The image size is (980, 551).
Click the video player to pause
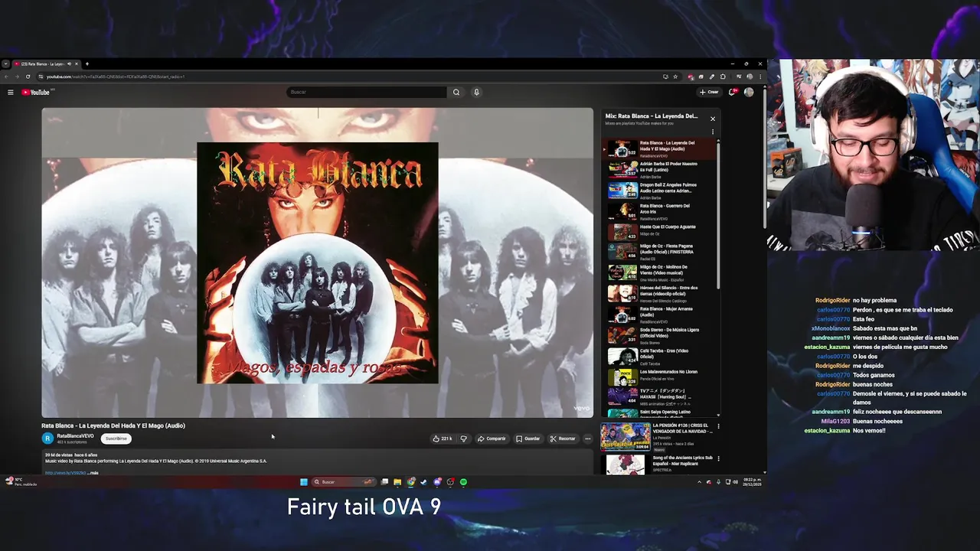pos(317,262)
